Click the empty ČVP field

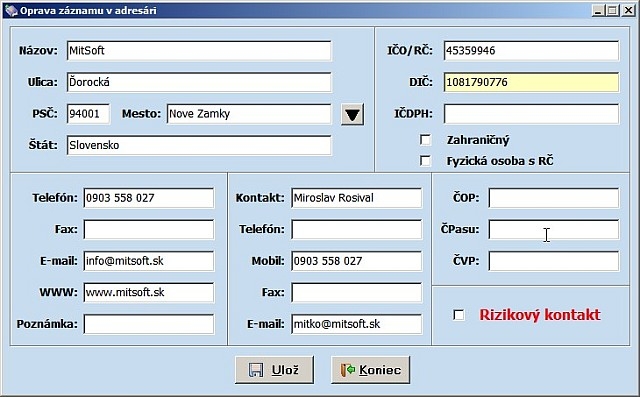(554, 261)
